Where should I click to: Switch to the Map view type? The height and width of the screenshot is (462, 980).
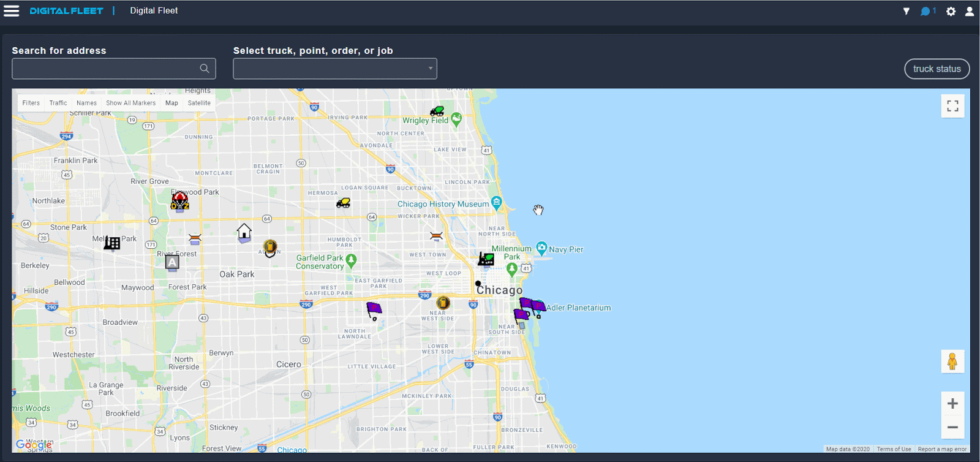tap(171, 103)
